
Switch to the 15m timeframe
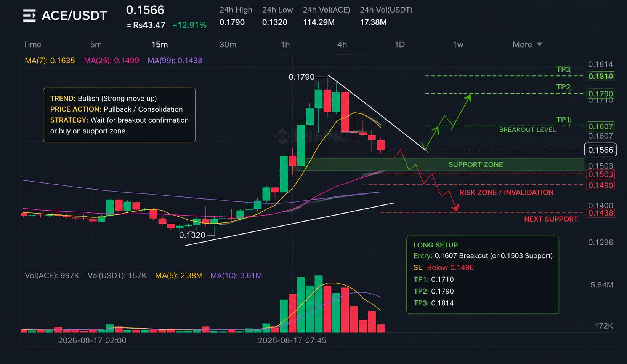pos(159,45)
